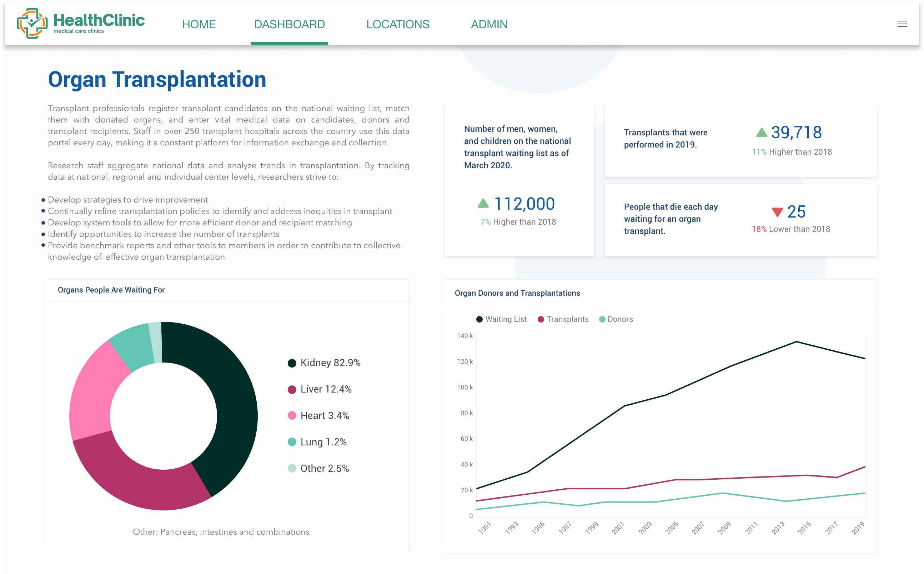Screen dimensions: 924x574
Task: Click Kidney 82.9% legend color dot
Action: point(292,363)
